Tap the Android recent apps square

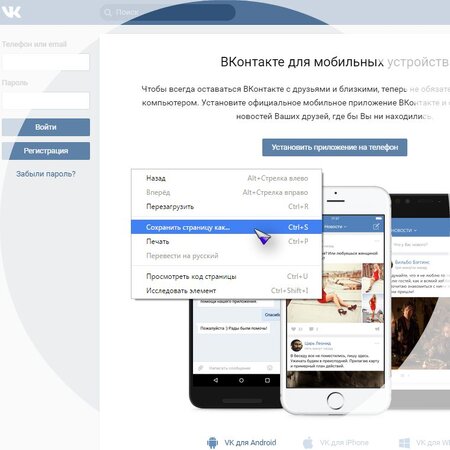(x=267, y=380)
